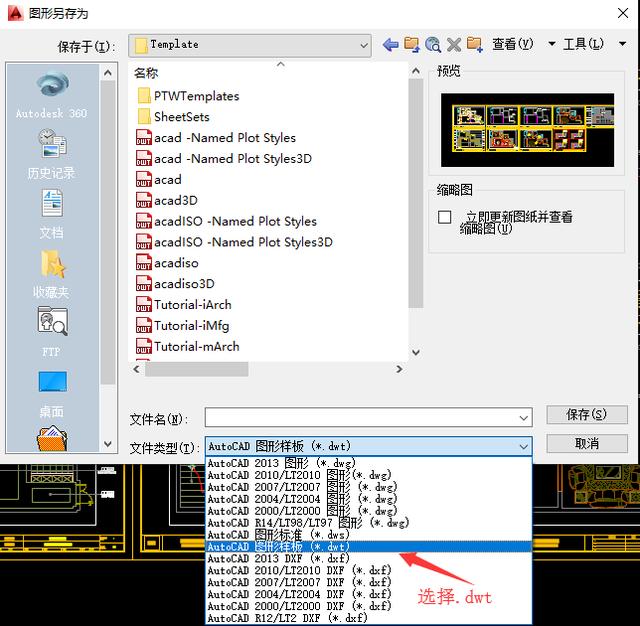Screen dimensions: 640x626
Task: Click places sidebar scroll up arrow
Action: 108,73
